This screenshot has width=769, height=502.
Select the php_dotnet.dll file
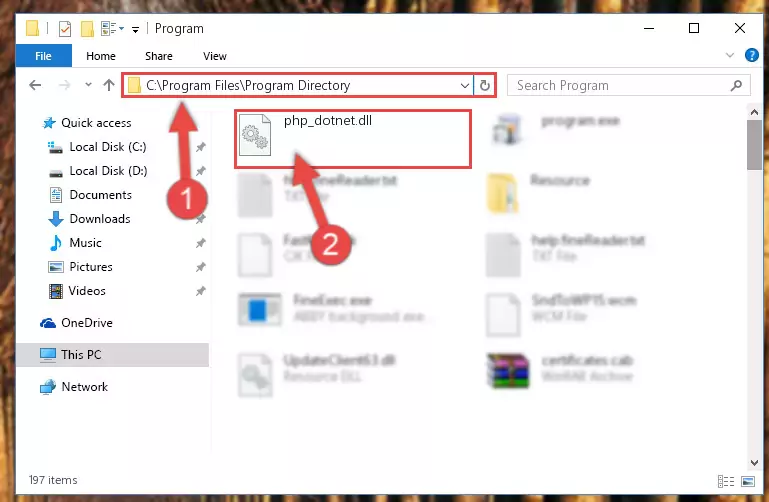pyautogui.click(x=353, y=139)
